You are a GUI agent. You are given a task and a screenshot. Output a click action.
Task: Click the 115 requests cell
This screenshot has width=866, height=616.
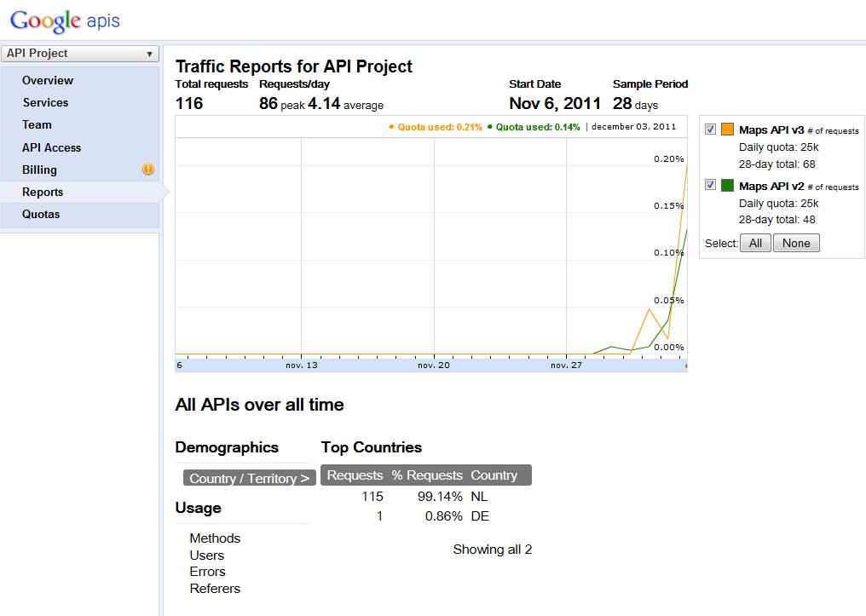click(372, 496)
